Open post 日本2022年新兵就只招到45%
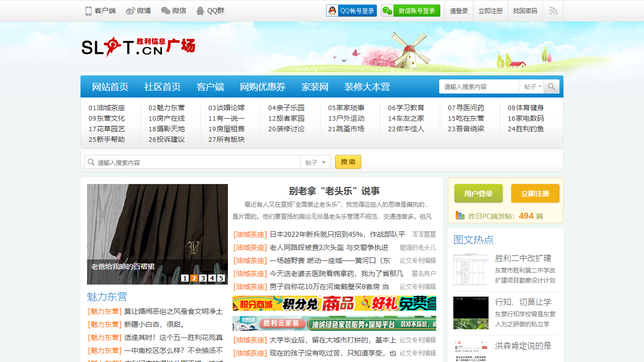Viewport: 644px width, 362px height. pos(337,234)
